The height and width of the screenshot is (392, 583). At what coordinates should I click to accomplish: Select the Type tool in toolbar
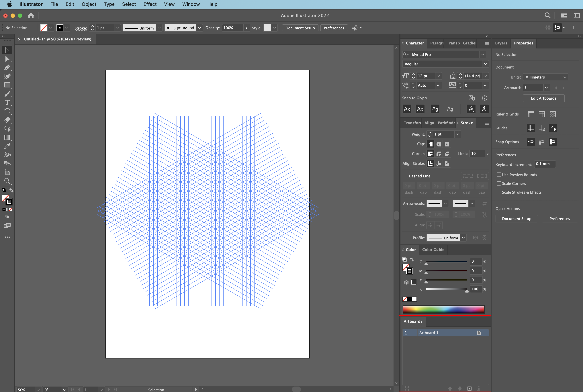(7, 103)
